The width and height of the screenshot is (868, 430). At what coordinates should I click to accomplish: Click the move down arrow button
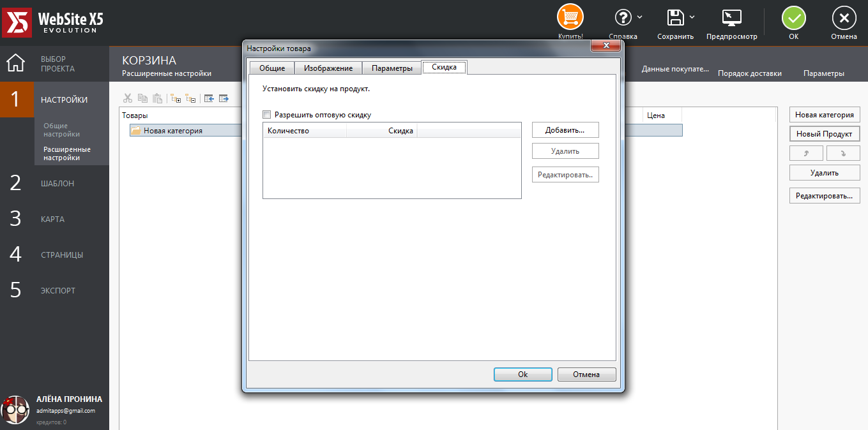(x=843, y=153)
